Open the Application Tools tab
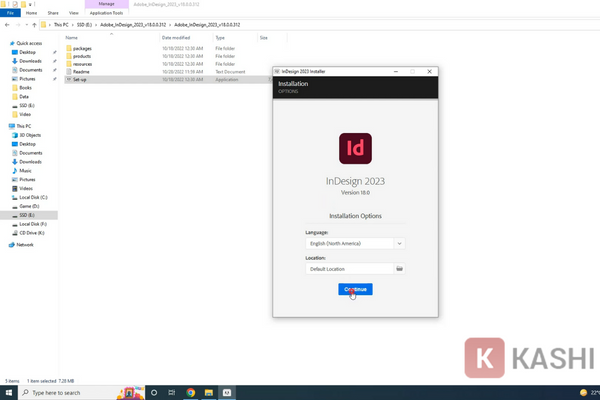 point(106,13)
